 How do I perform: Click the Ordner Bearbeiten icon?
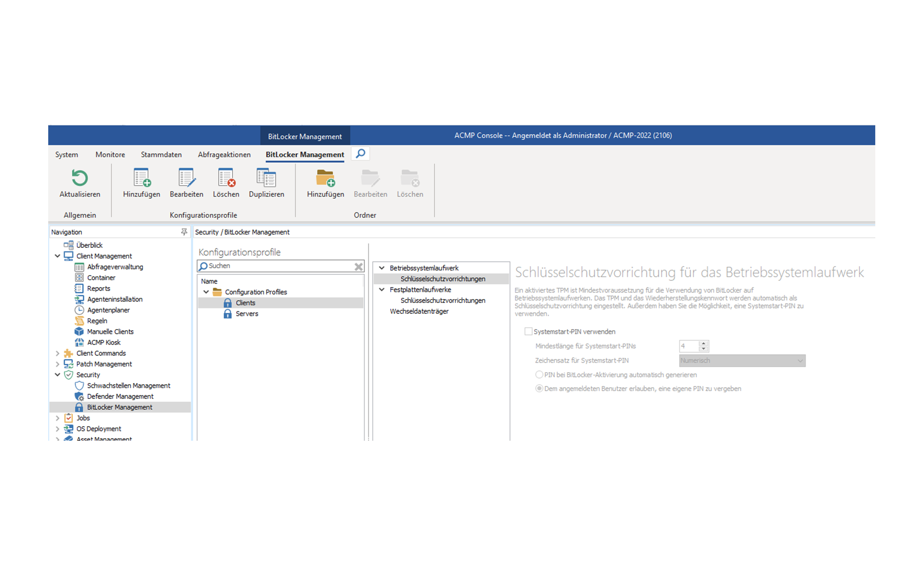(370, 178)
